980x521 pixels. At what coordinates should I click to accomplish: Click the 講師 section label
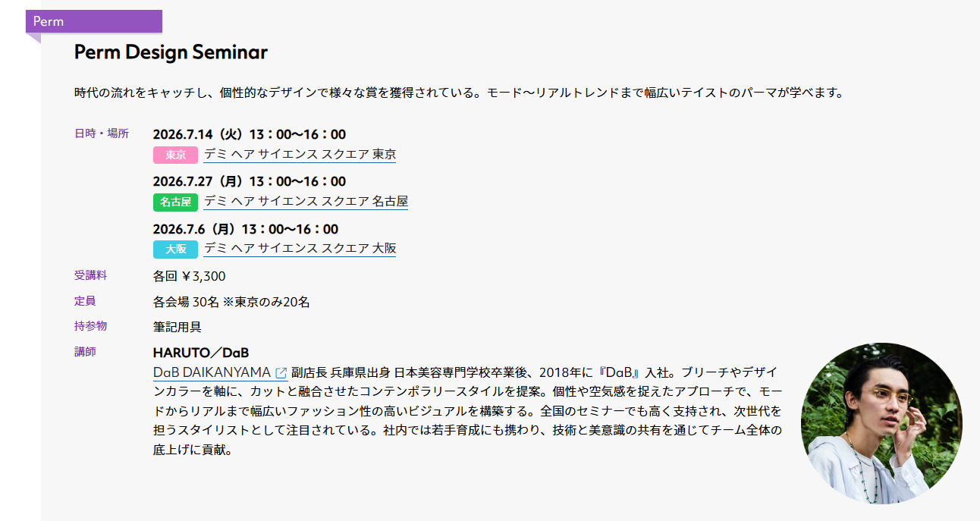pyautogui.click(x=85, y=352)
